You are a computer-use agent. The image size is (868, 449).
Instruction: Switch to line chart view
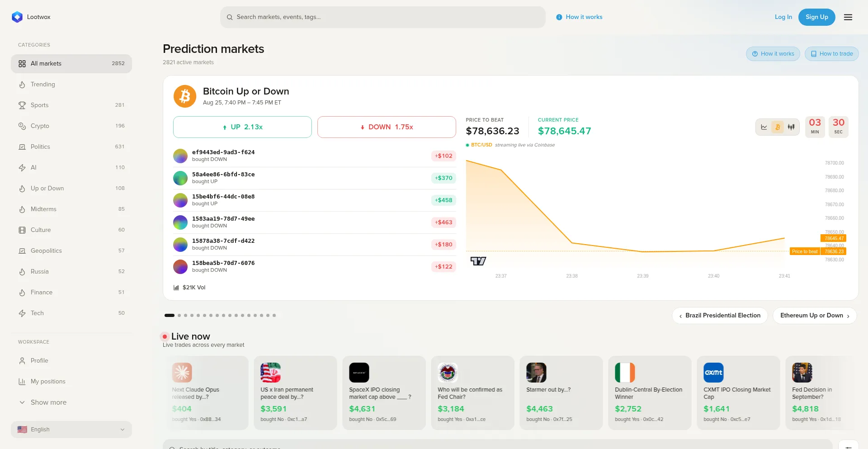(764, 127)
